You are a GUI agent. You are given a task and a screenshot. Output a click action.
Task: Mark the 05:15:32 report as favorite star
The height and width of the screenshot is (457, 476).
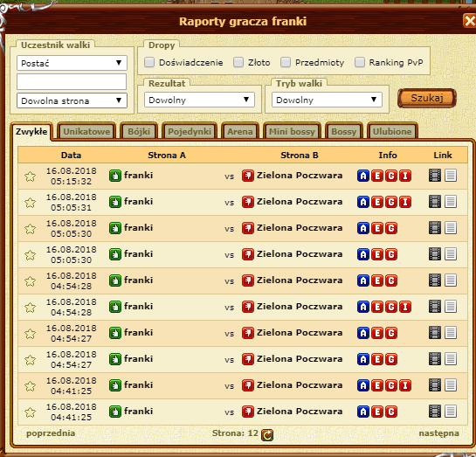[x=30, y=177]
